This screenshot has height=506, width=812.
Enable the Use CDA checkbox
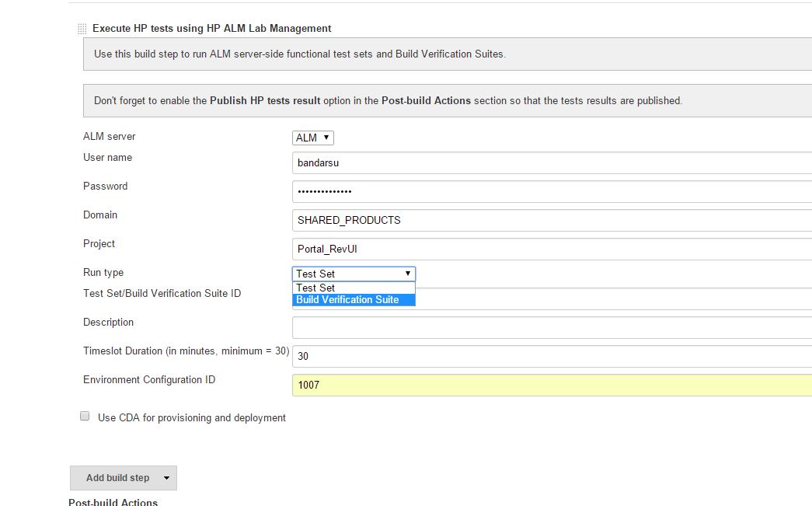tap(85, 417)
